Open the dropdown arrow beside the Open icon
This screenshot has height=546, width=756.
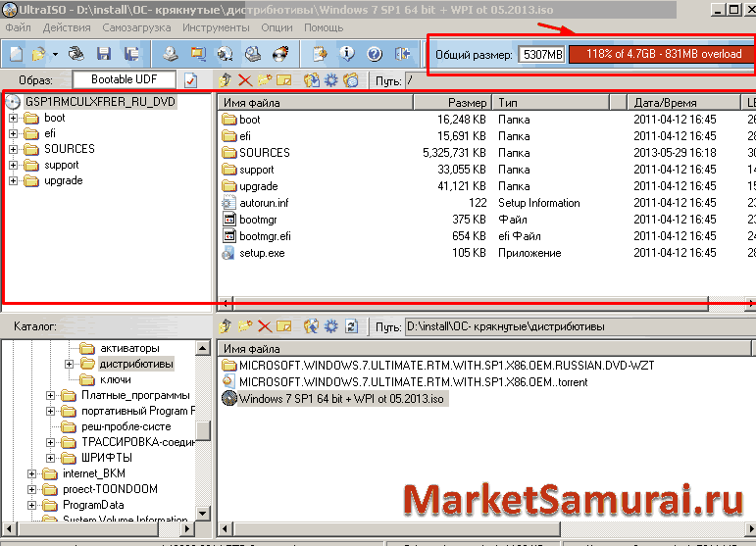(56, 55)
